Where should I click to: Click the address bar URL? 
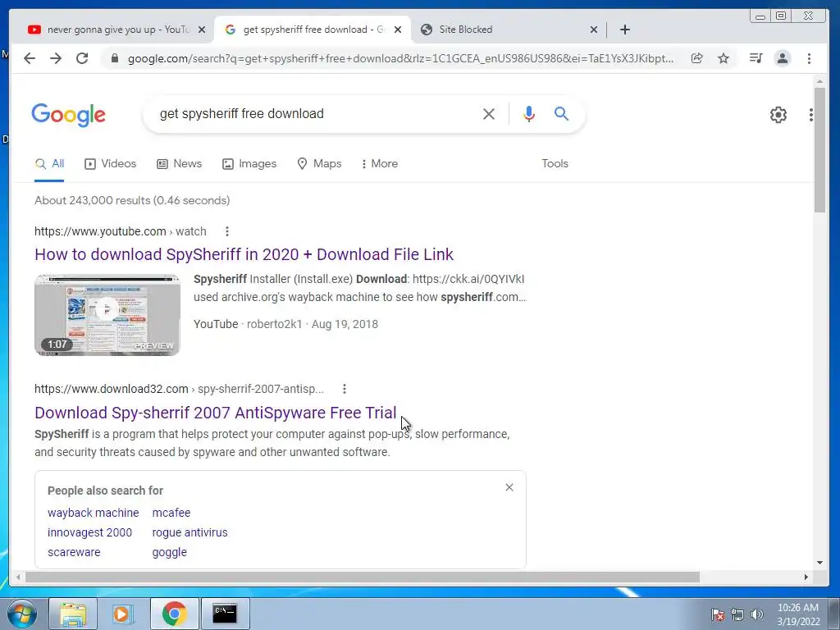pos(400,58)
